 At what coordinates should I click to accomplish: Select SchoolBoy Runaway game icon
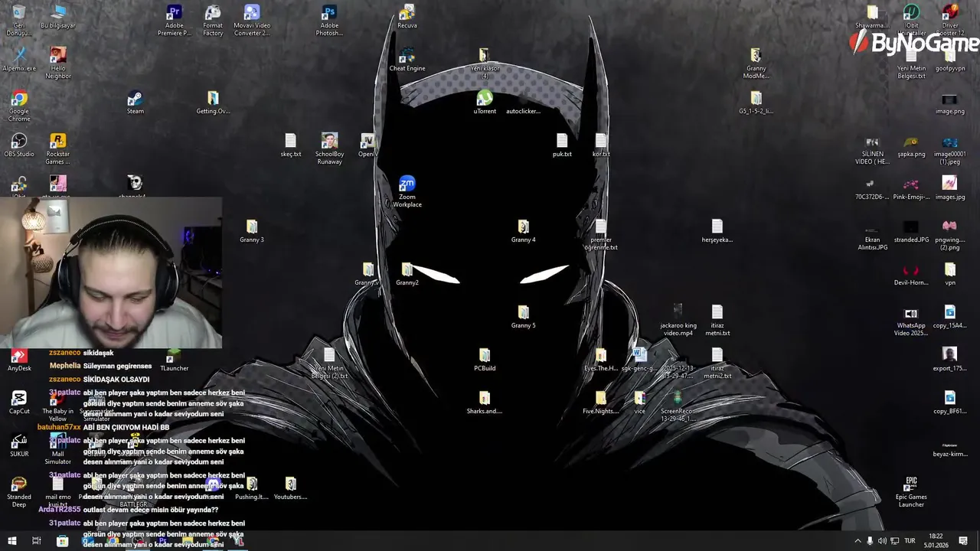click(329, 148)
